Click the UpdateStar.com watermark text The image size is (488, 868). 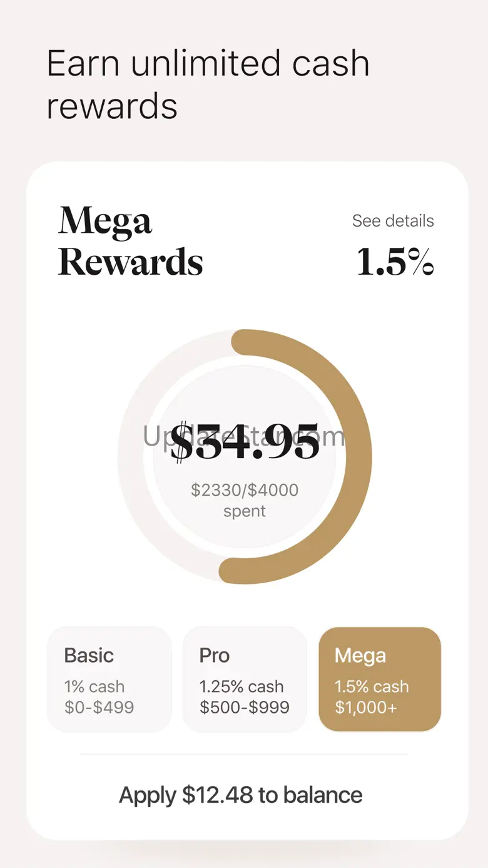(x=244, y=436)
